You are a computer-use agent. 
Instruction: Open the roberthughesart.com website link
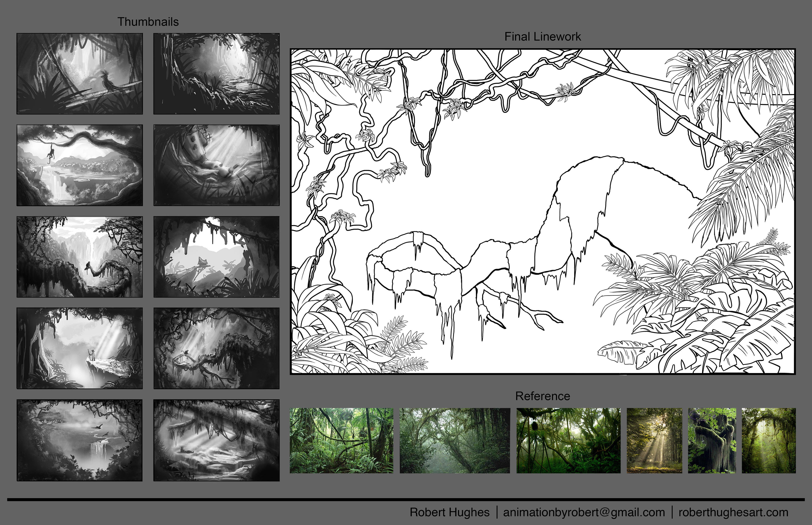pos(733,512)
